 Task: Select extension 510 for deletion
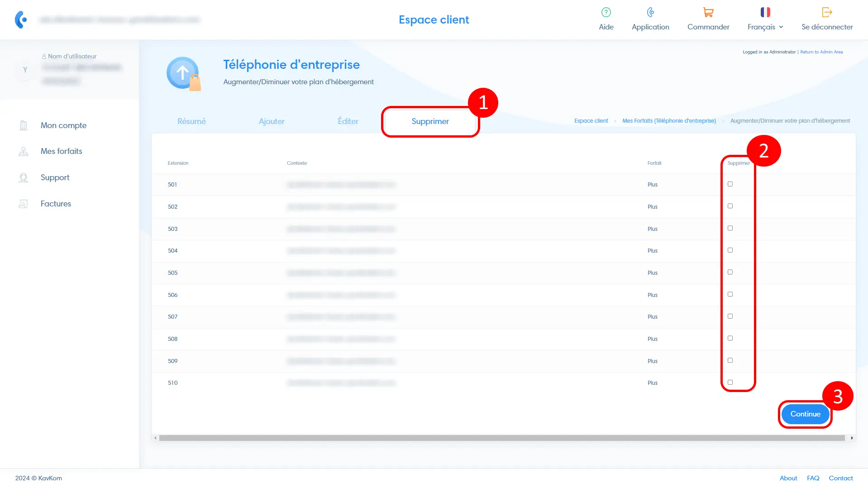click(730, 383)
